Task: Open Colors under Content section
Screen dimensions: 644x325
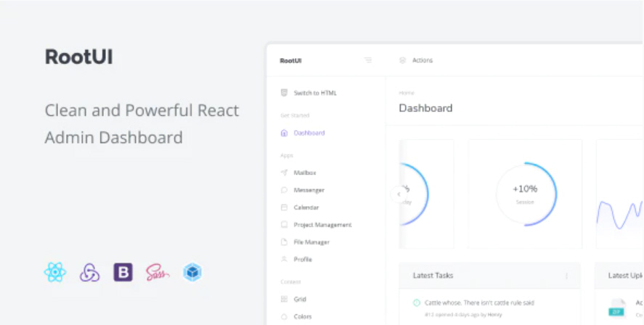Action: (303, 316)
